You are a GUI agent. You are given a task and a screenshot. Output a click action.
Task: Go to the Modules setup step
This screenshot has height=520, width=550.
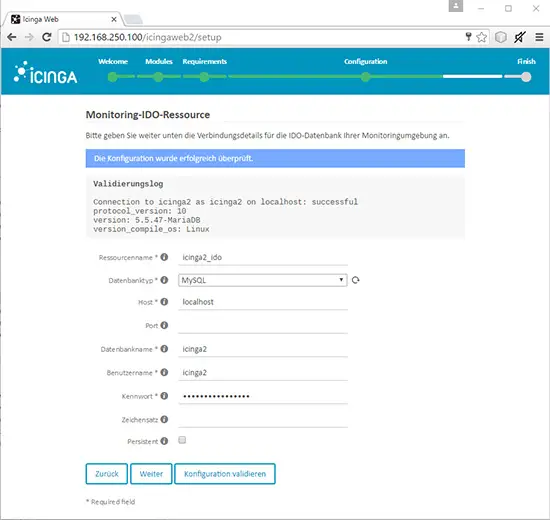click(x=159, y=61)
